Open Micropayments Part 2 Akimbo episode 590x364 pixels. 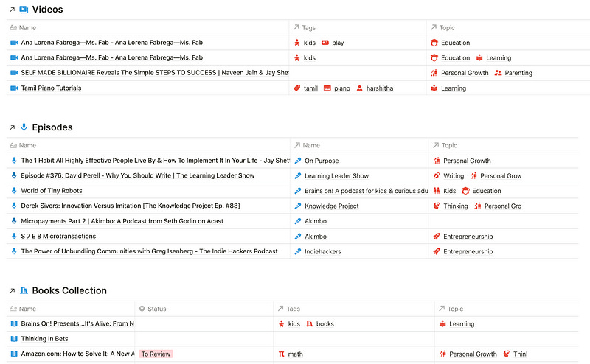tap(122, 221)
